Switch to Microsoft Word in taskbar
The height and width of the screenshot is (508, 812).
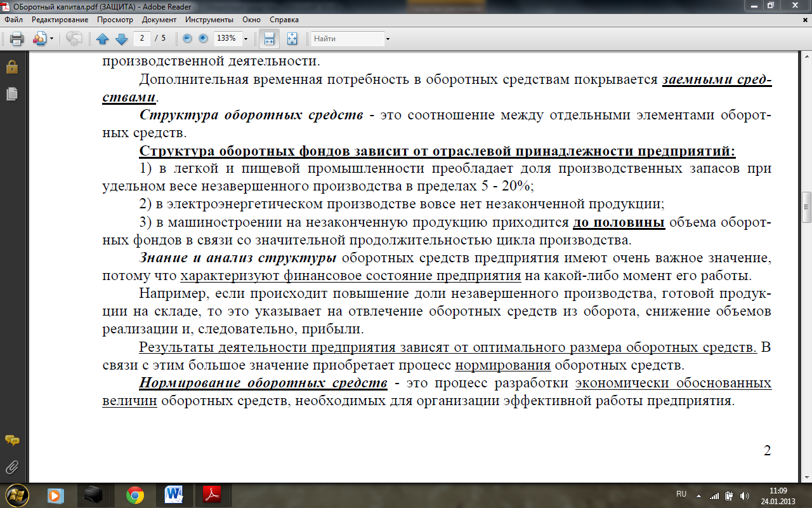[x=173, y=495]
